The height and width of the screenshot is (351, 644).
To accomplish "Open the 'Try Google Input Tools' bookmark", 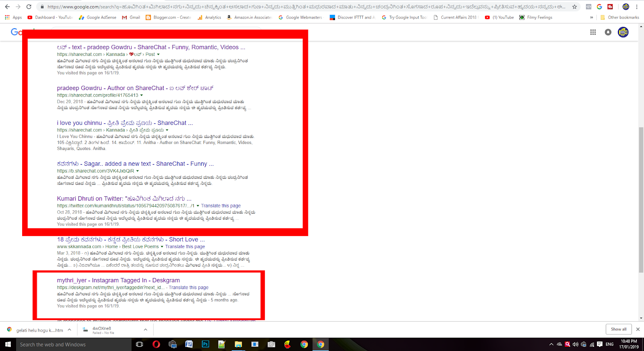I will pyautogui.click(x=404, y=17).
